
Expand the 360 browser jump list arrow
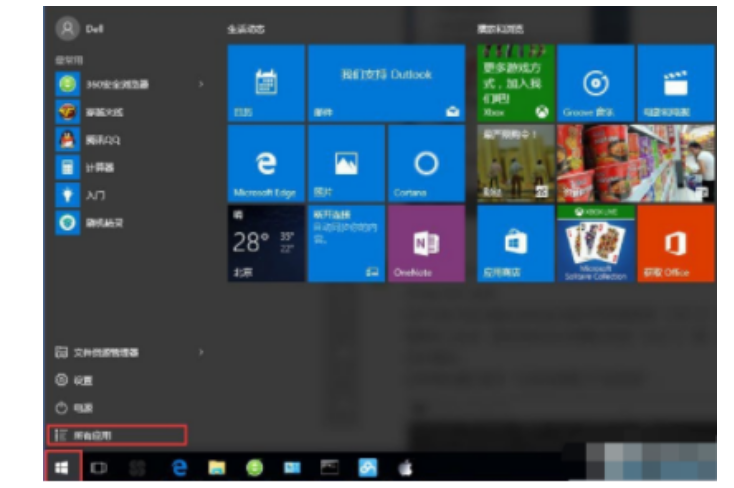click(x=201, y=84)
